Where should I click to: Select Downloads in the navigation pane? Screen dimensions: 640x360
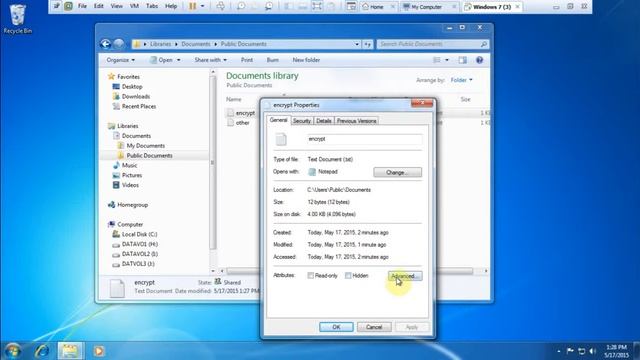point(136,96)
